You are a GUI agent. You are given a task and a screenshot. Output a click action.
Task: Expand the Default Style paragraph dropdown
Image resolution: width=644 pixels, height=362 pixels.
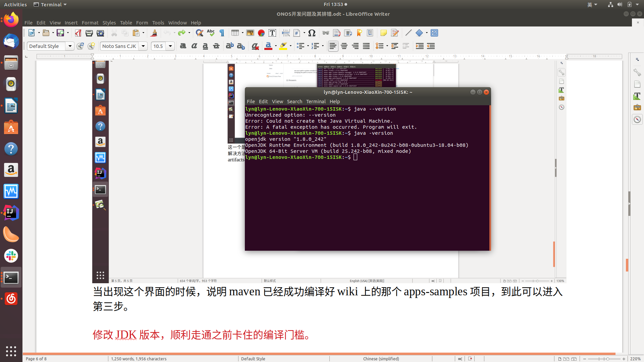(x=70, y=46)
